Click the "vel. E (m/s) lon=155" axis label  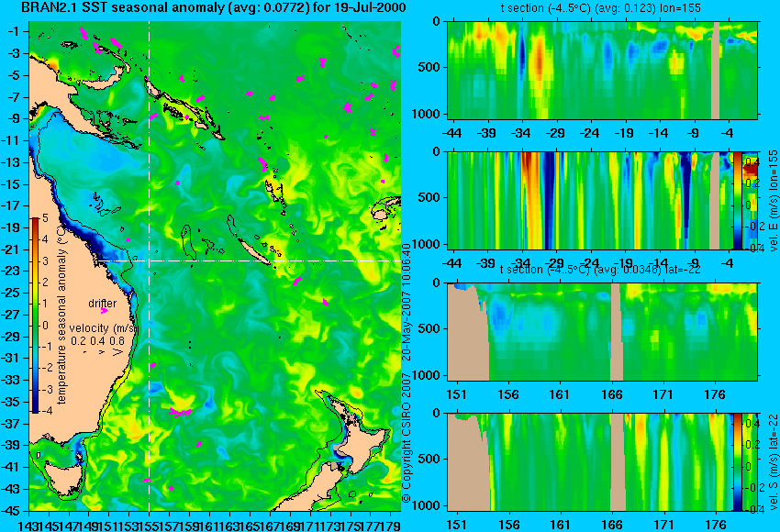(774, 200)
